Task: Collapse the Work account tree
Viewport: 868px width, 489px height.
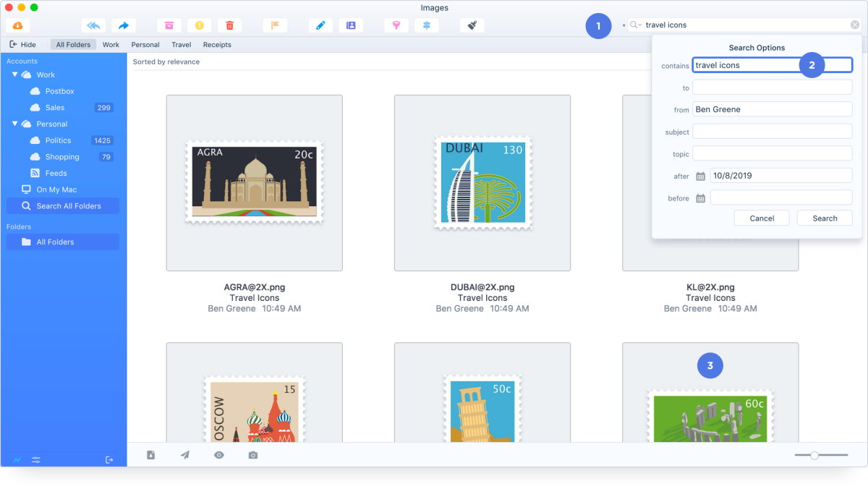Action: [15, 75]
